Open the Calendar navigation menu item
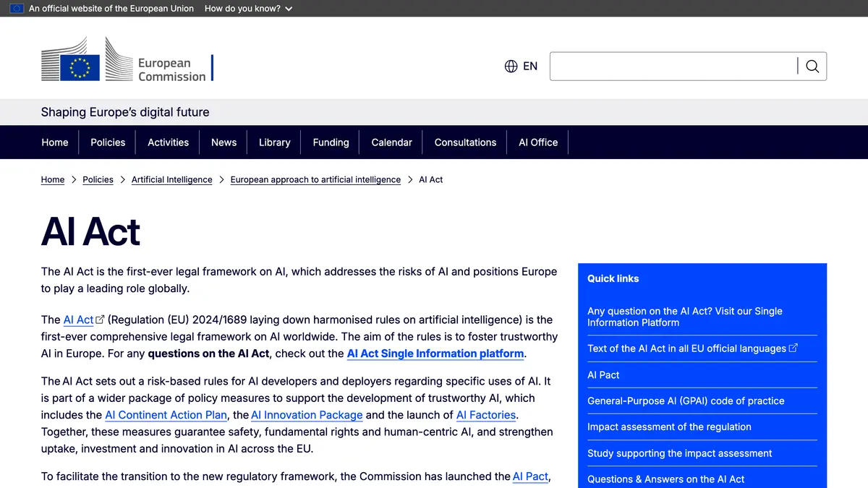868x488 pixels. [x=391, y=142]
